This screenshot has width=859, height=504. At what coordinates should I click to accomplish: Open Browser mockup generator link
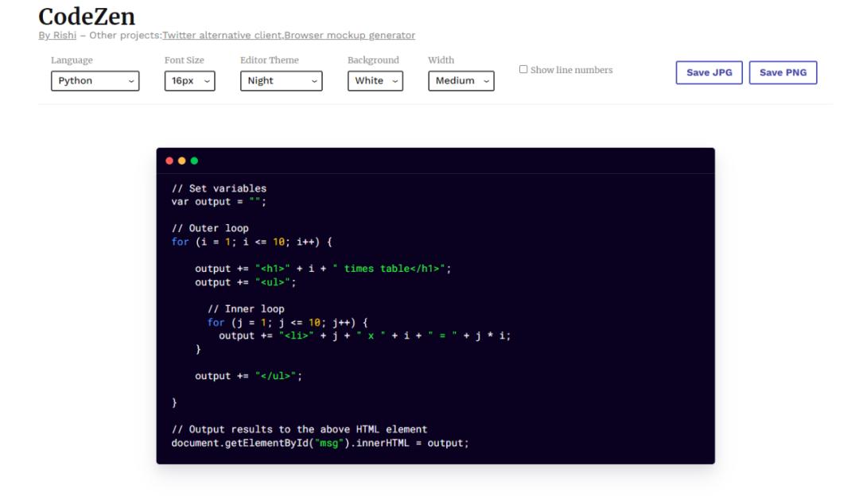(349, 35)
